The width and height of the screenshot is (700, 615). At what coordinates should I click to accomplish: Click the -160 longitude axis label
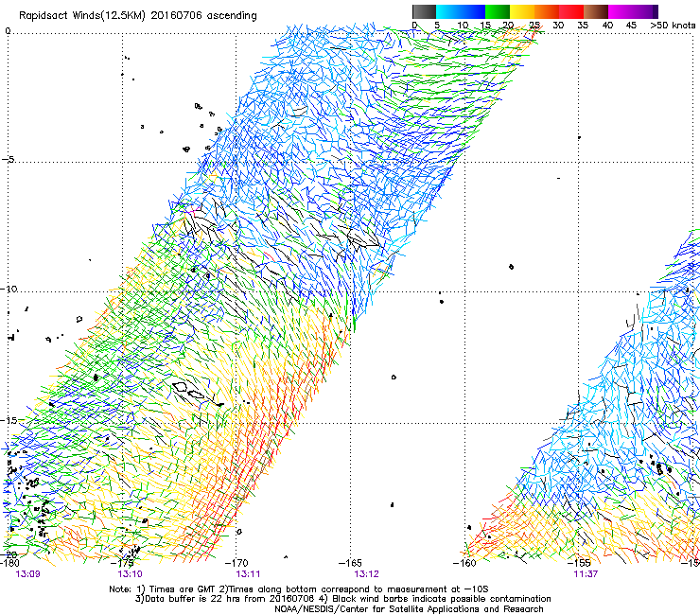(x=464, y=563)
